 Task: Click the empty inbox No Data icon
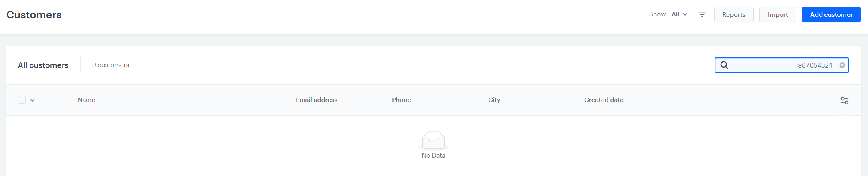[434, 141]
